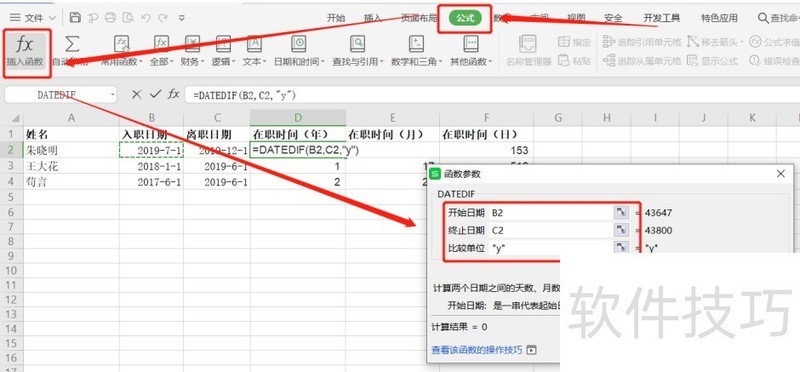
Task: Click the 2018-1-1 date cell
Action: (152, 167)
